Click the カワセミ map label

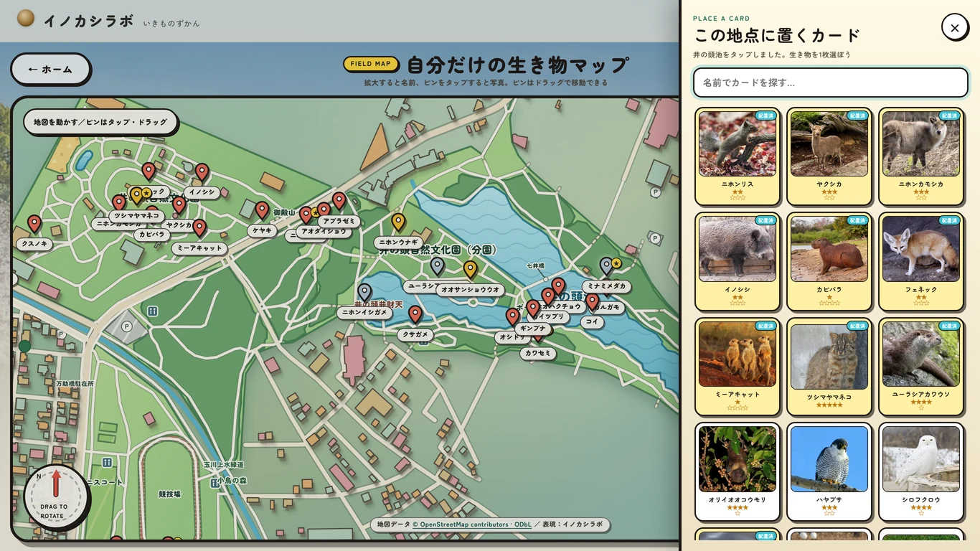538,353
